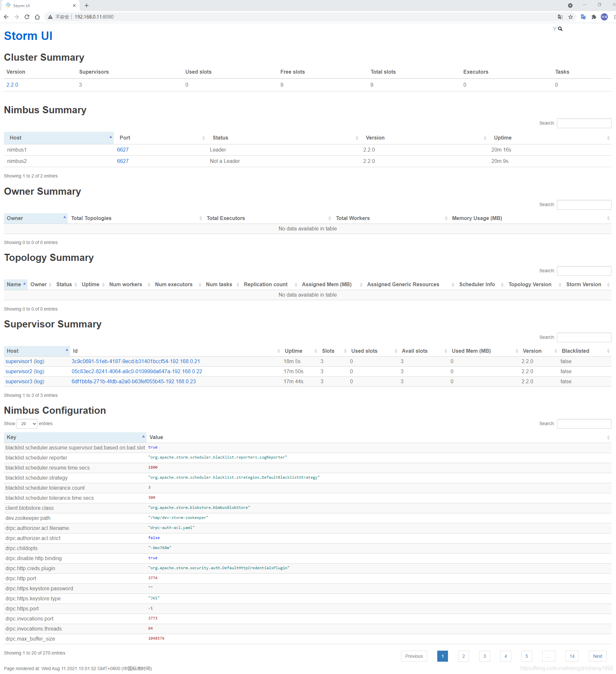Sort Topology Summary by Num workers
This screenshot has height=674, width=616.
point(129,284)
